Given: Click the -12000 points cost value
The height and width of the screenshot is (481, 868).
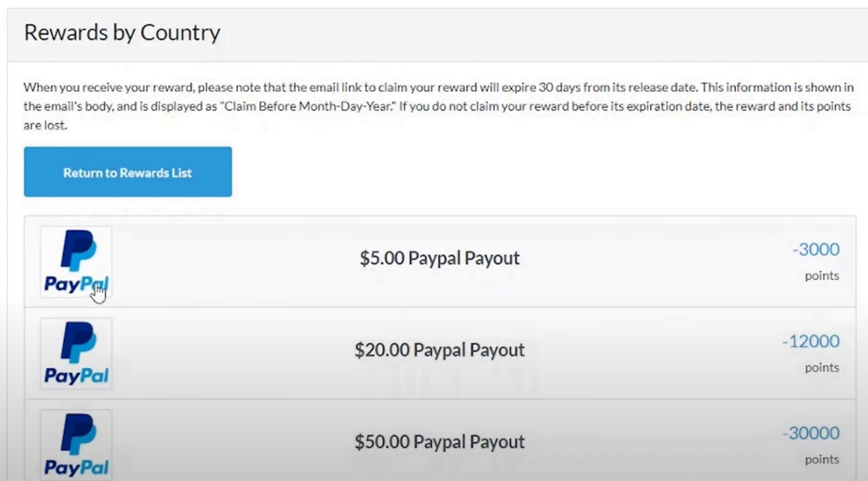Looking at the screenshot, I should click(x=810, y=341).
